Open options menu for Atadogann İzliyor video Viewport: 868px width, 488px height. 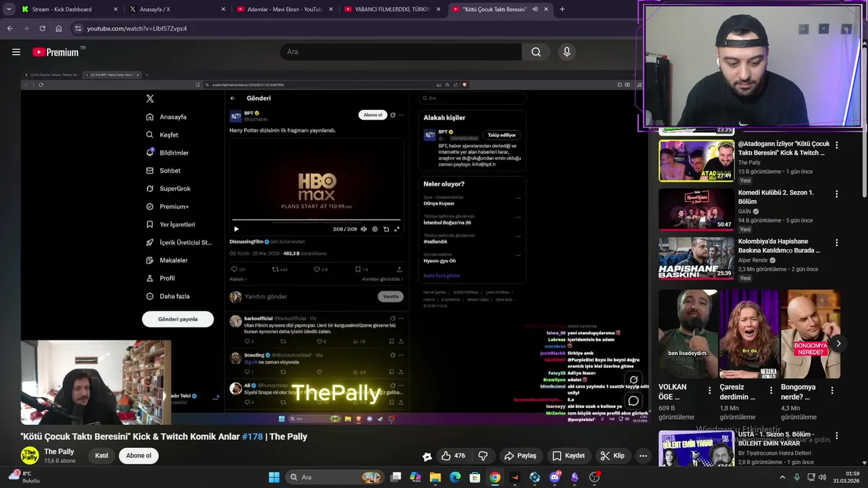click(837, 145)
